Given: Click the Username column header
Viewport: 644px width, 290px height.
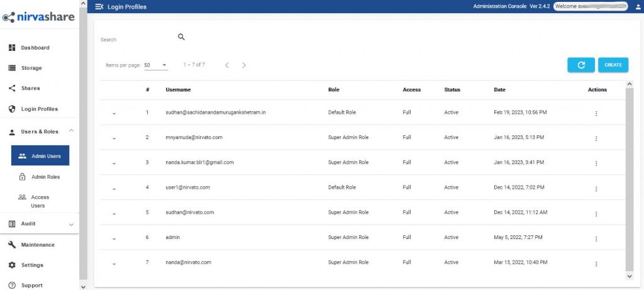Looking at the screenshot, I should coord(178,89).
